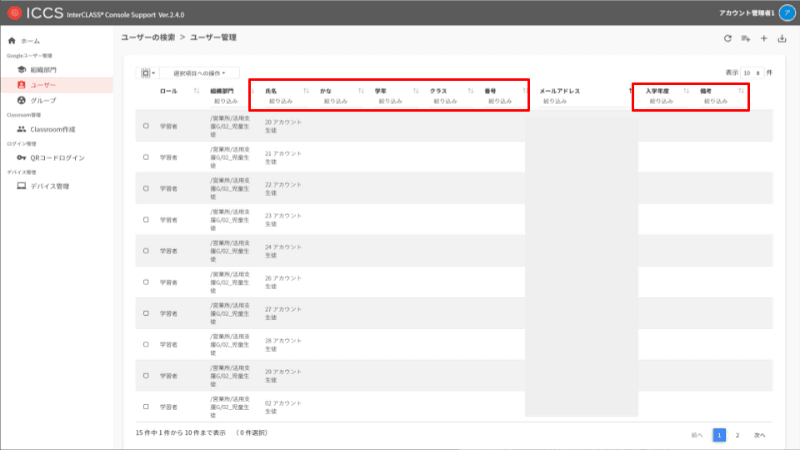Select the row 22 アカウント checkbox
The height and width of the screenshot is (450, 800).
pyautogui.click(x=146, y=188)
